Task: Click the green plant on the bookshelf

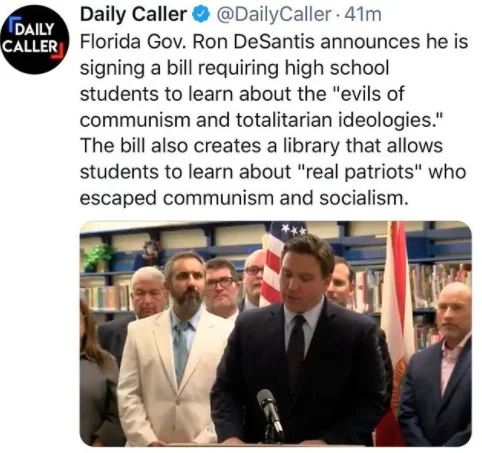Action: pyautogui.click(x=97, y=256)
